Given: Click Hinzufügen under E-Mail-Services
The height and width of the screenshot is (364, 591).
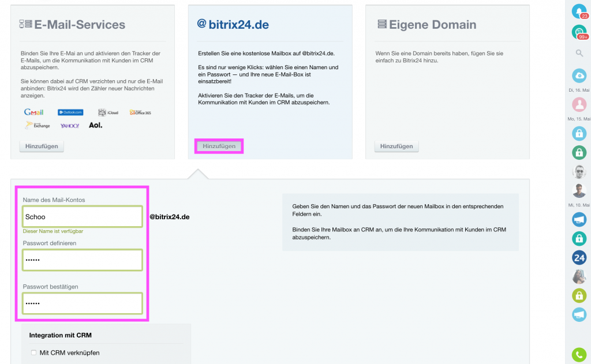Looking at the screenshot, I should 42,146.
